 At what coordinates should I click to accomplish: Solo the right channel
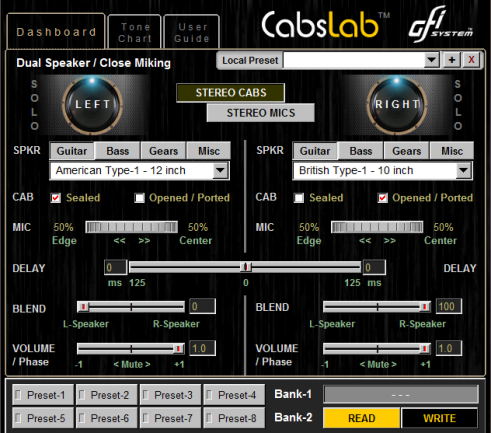coord(458,105)
